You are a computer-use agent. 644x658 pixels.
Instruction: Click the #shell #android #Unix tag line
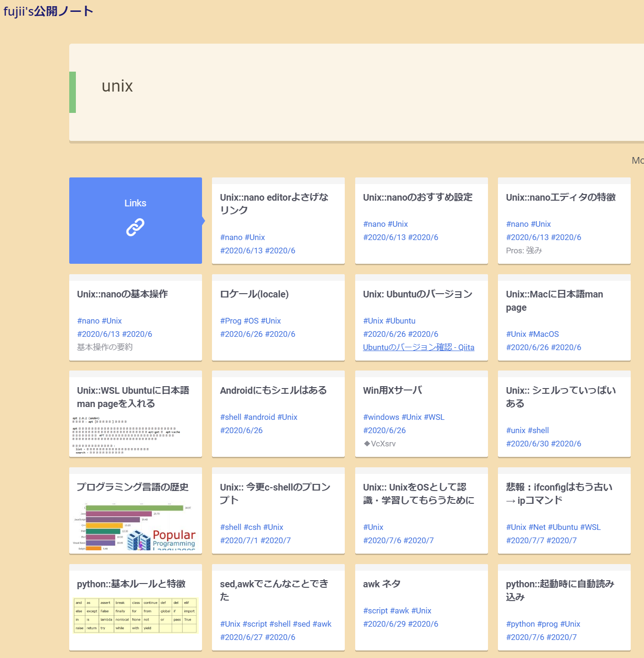(259, 417)
